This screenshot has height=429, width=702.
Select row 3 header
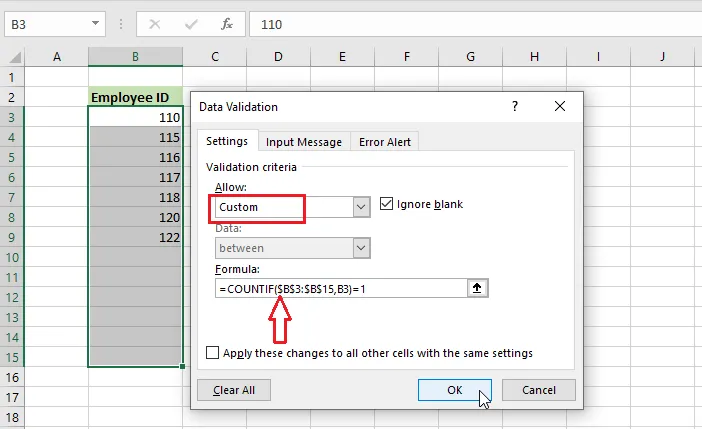(x=12, y=117)
